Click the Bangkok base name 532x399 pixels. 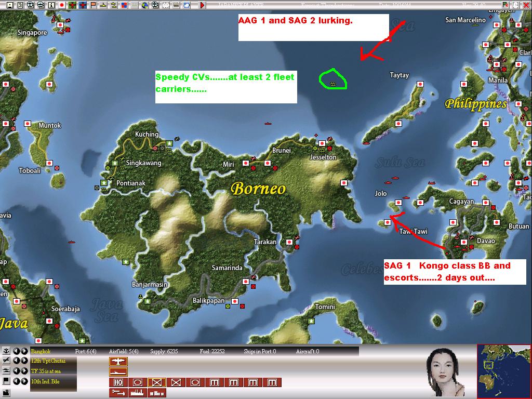[41, 351]
